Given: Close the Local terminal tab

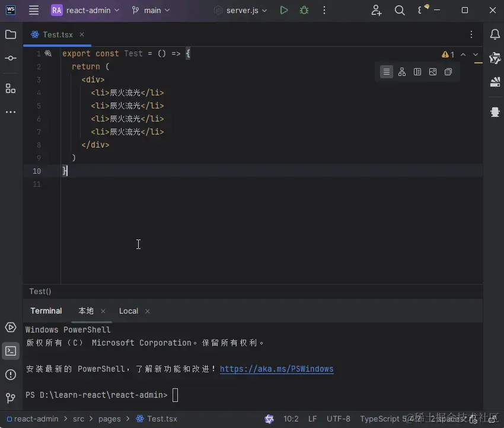Looking at the screenshot, I should [x=147, y=311].
